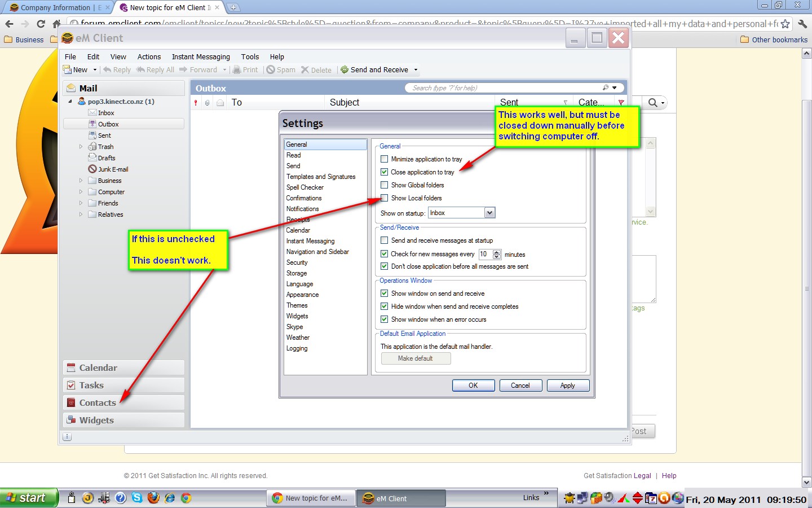Uncheck Close application to tray
The height and width of the screenshot is (508, 812).
pos(384,172)
